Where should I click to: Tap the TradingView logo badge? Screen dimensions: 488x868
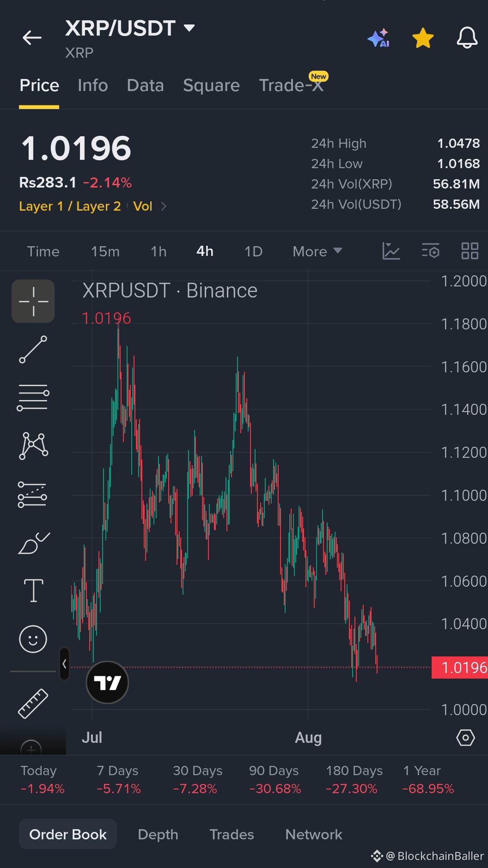[x=107, y=682]
